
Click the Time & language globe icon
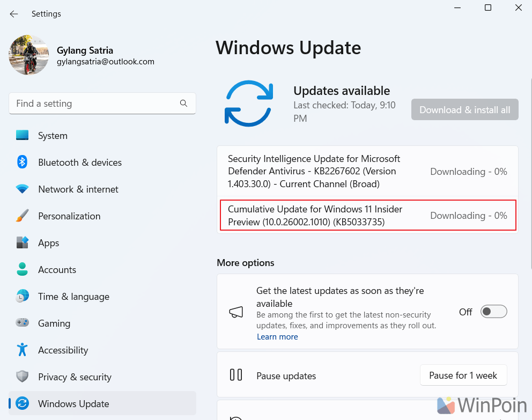click(x=22, y=297)
